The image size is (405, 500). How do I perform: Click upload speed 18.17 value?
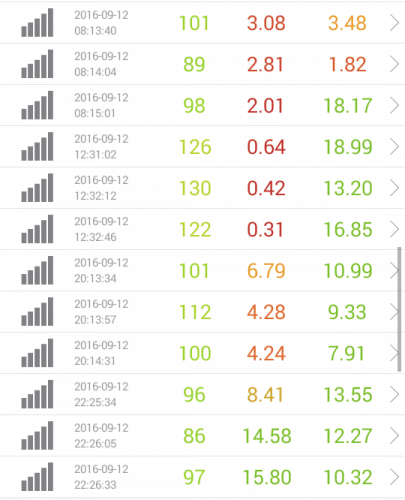point(348,106)
